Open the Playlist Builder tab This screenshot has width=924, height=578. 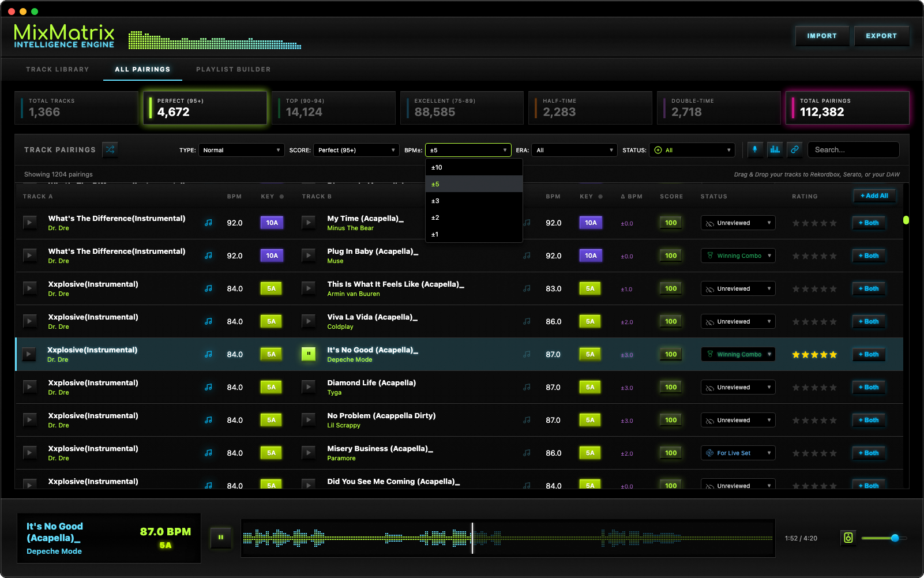pyautogui.click(x=233, y=69)
